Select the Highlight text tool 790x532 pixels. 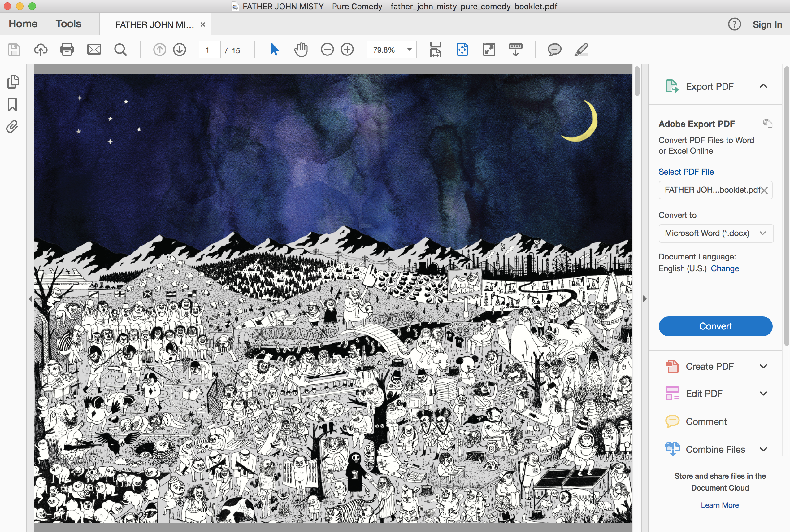[581, 50]
